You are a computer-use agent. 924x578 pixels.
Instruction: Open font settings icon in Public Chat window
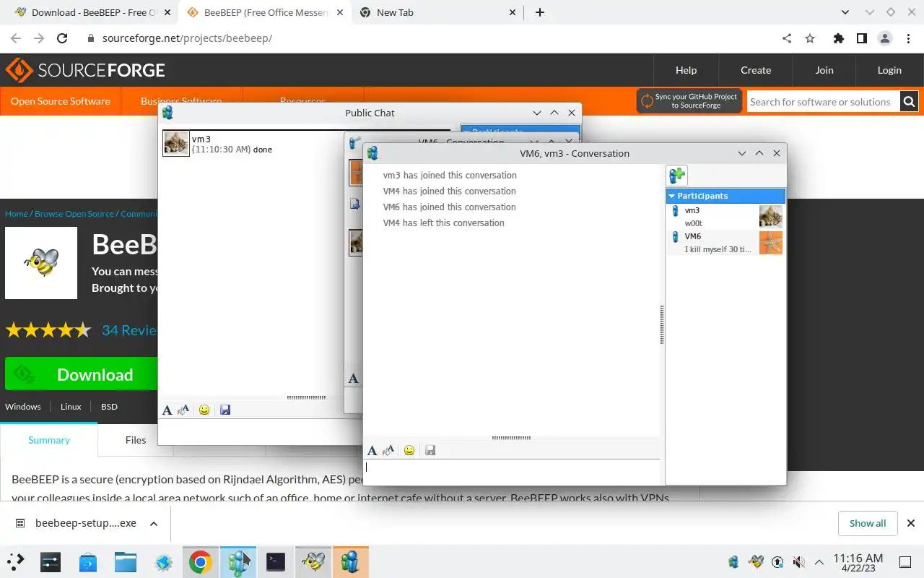[x=167, y=410]
